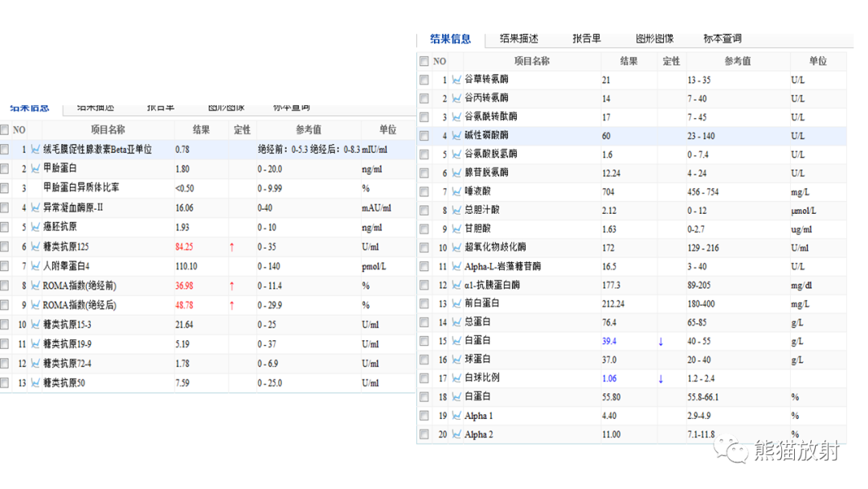Click trend icon beside Alpha 1
This screenshot has width=868, height=489.
coord(457,415)
